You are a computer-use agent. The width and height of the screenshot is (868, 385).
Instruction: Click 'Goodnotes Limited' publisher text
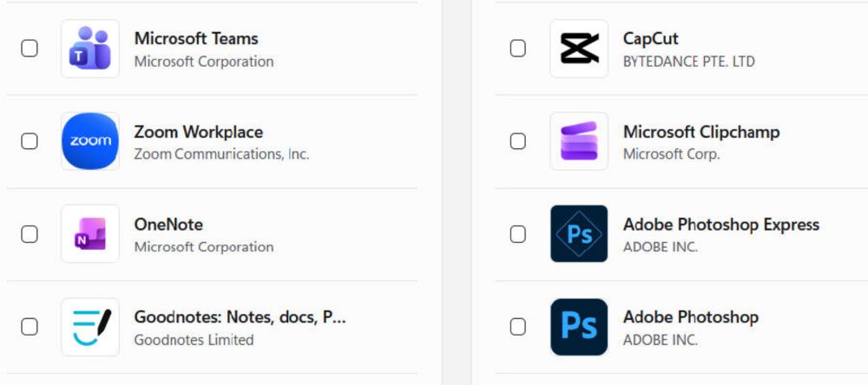pos(194,340)
